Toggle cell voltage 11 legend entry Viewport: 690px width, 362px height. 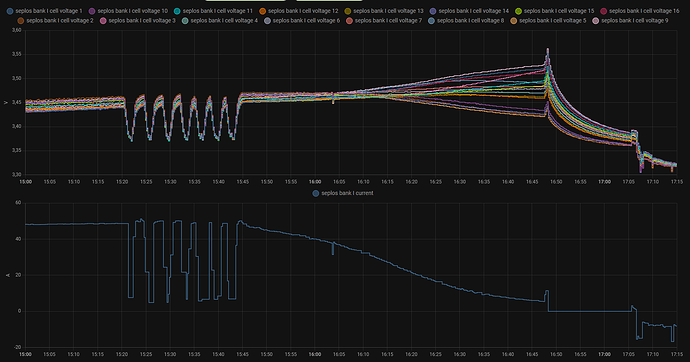click(x=213, y=11)
